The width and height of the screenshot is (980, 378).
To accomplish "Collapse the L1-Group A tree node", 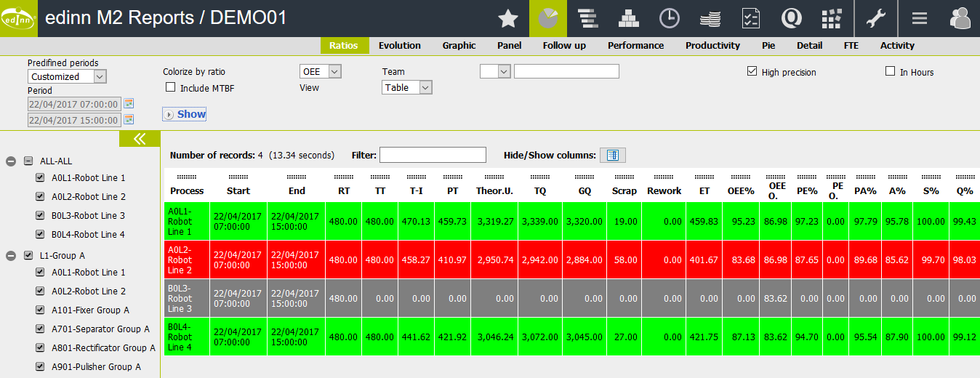I will click(11, 256).
